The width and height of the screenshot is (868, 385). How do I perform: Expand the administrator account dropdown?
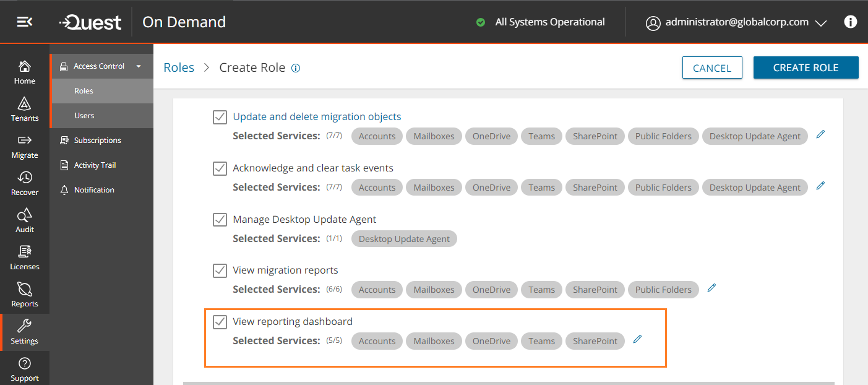pos(820,23)
